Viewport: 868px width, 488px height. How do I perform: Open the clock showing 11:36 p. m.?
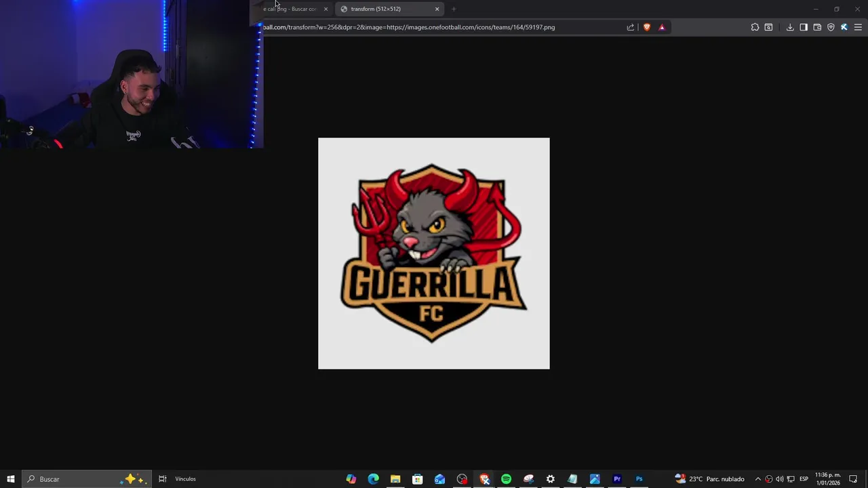827,479
